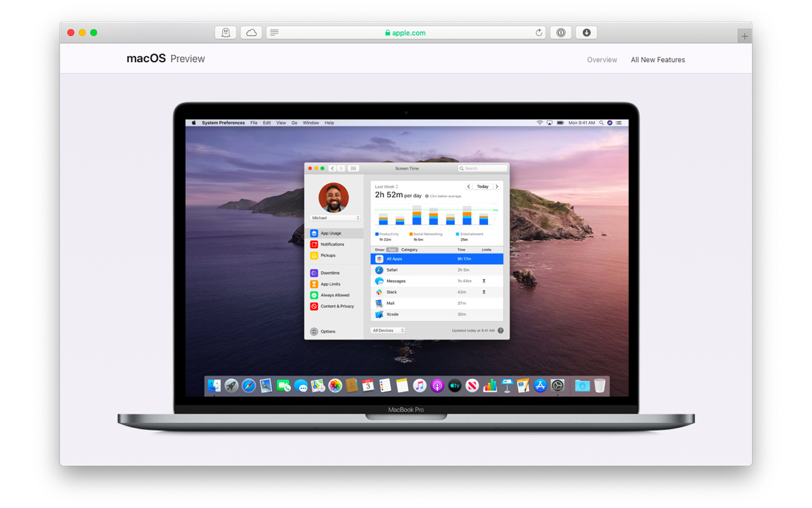Click the Slack limit hourglass icon
The width and height of the screenshot is (812, 508).
pos(484,292)
